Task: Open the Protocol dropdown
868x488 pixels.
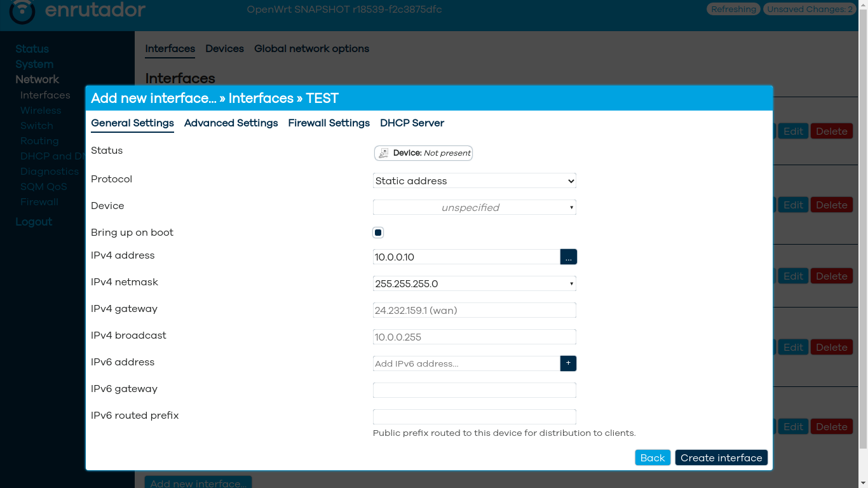Action: [475, 180]
